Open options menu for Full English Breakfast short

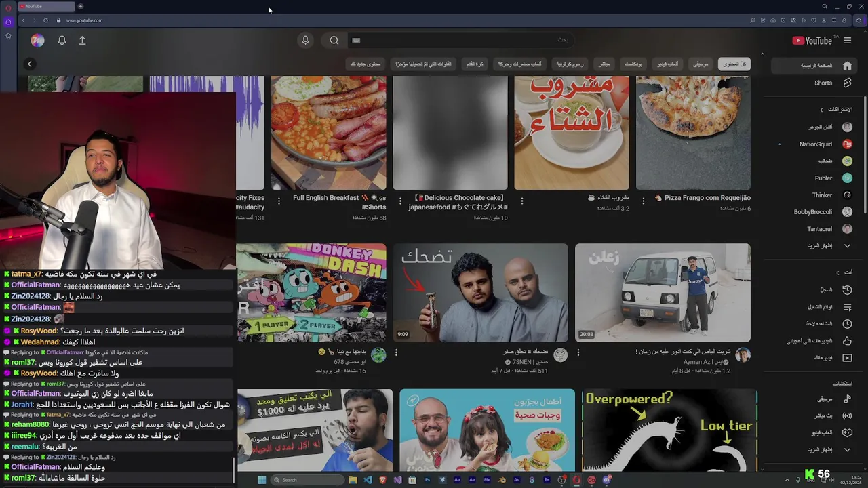[x=279, y=201]
